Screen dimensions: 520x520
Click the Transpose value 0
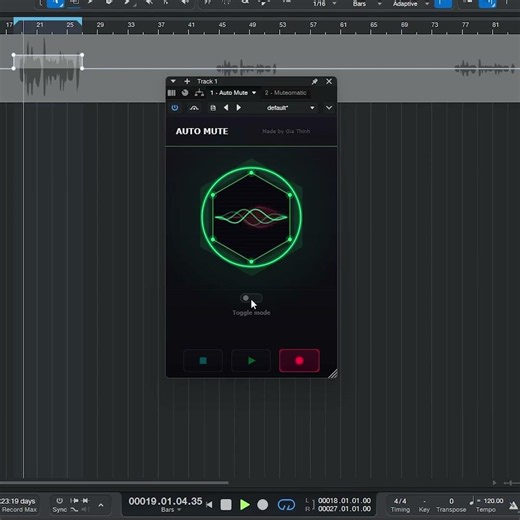(451, 501)
